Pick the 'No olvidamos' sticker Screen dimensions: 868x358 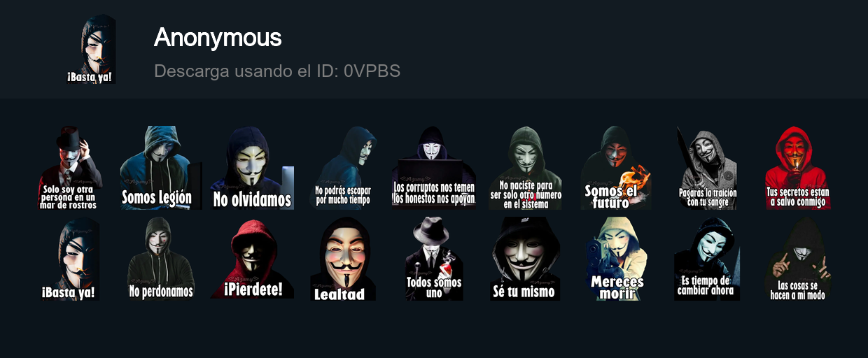point(252,168)
